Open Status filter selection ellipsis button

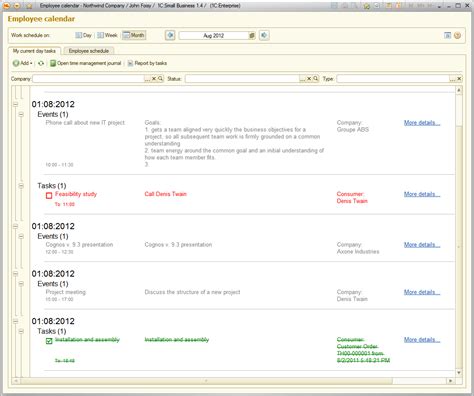point(302,79)
